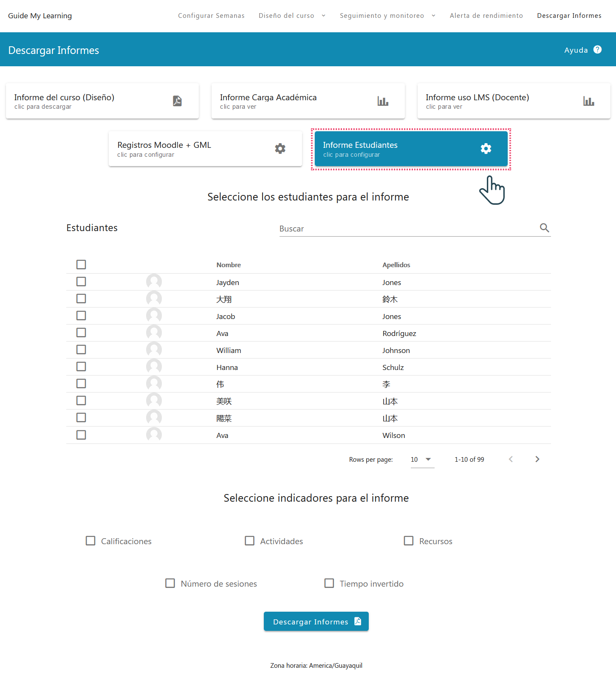Viewport: 616px width, 675px height.
Task: Click the Guide My Learning brand link
Action: pos(40,16)
